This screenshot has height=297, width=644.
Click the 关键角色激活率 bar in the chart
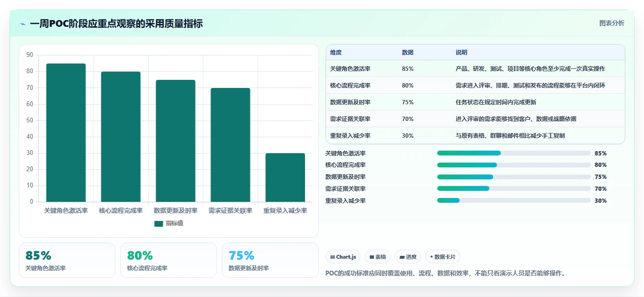click(66, 132)
